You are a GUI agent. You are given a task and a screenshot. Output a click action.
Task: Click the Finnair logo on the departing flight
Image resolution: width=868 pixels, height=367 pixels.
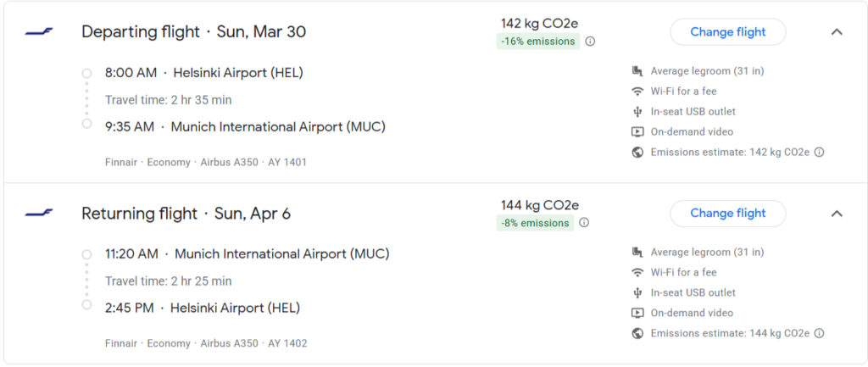pos(39,32)
